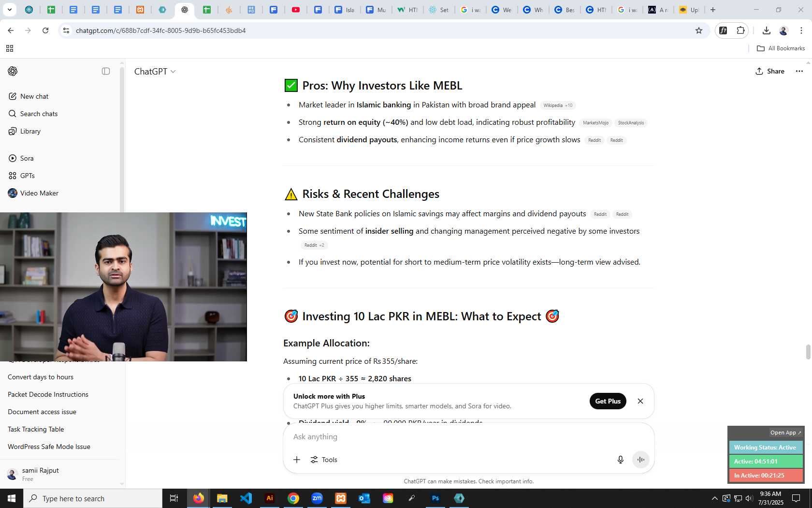Click site information icon in address bar

click(66, 30)
